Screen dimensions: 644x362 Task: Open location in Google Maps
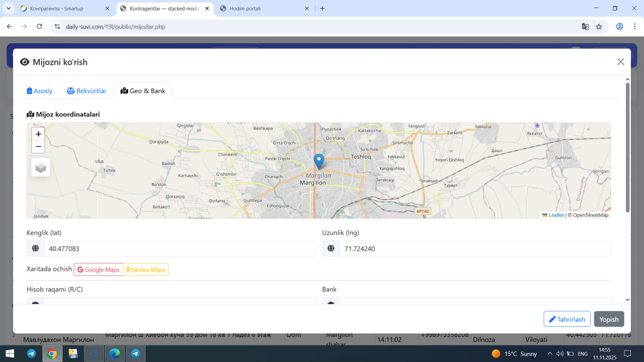coord(99,269)
